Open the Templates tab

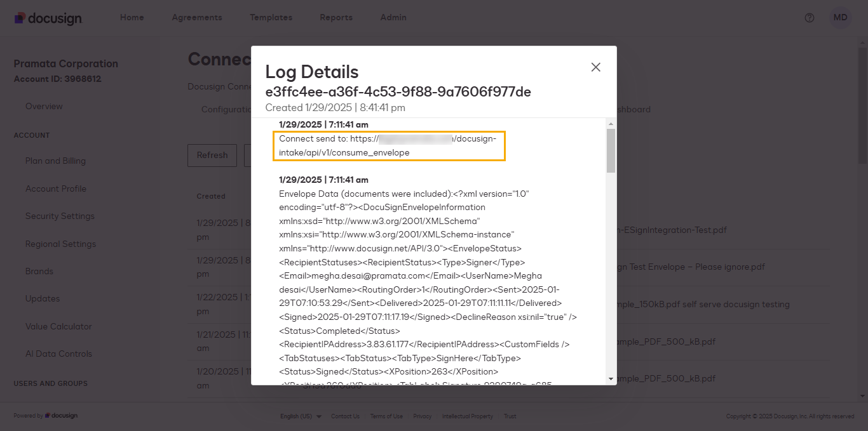pyautogui.click(x=271, y=18)
